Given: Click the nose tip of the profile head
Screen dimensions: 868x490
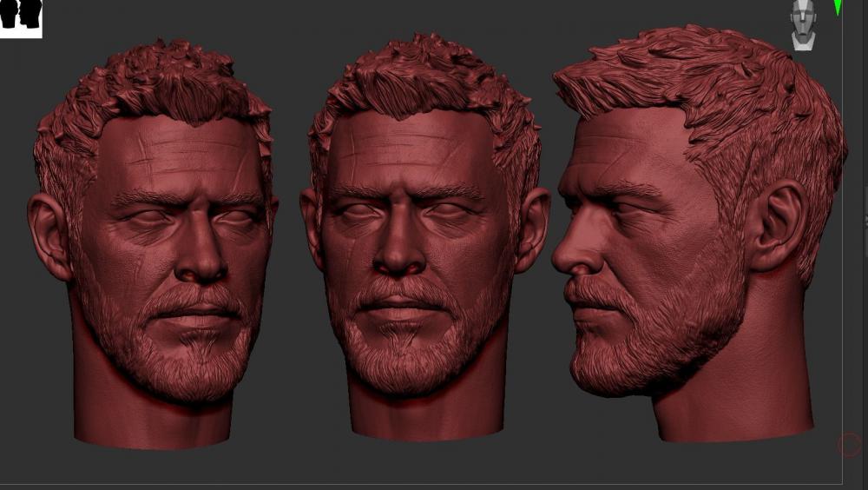Looking at the screenshot, I should pos(559,261).
